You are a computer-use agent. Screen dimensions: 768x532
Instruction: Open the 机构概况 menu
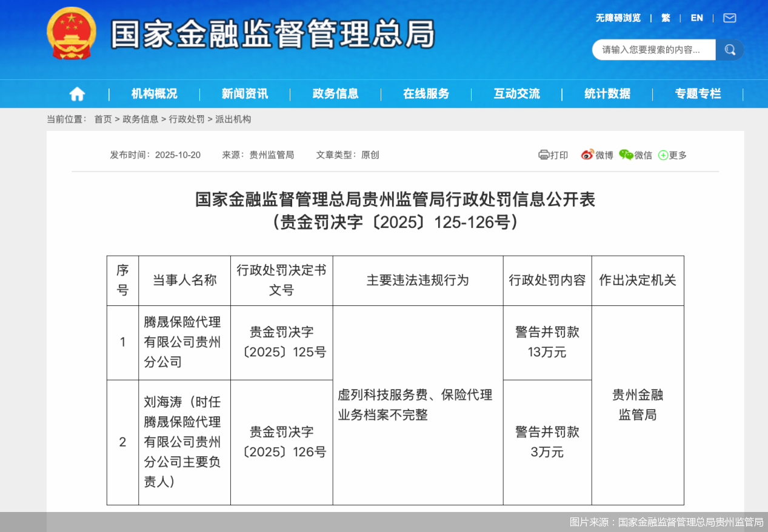154,94
